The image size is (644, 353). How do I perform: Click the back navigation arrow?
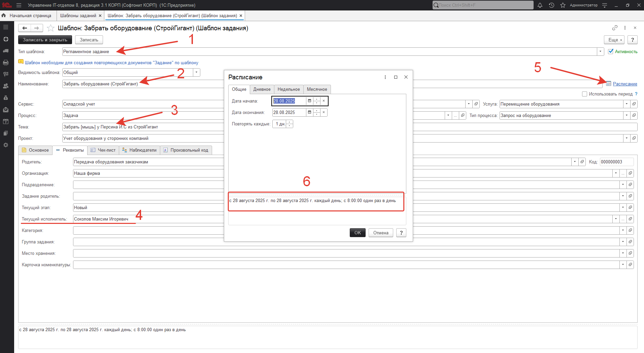pos(25,28)
